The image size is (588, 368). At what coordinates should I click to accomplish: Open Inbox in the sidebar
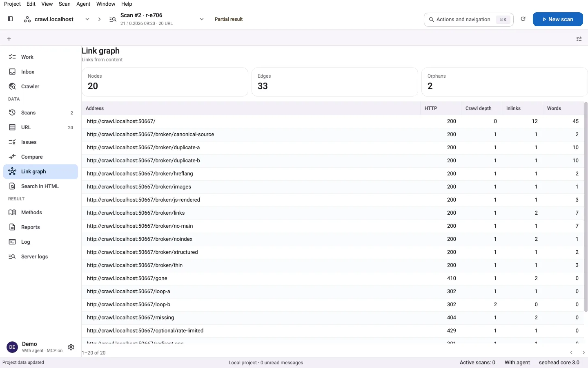40,72
